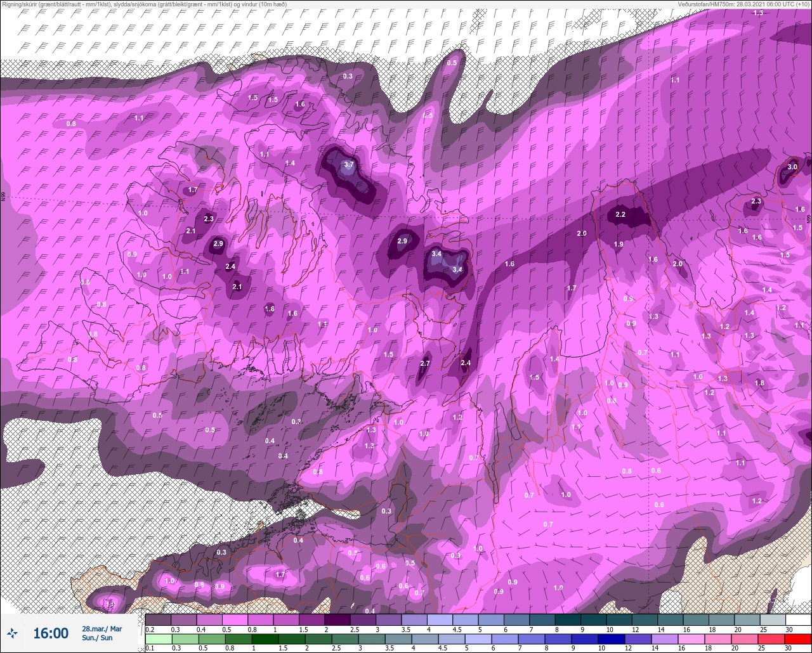The height and width of the screenshot is (653, 812).
Task: Click the 'Veðurstofan/HM750m: 28.03.2021 06:00 UTC' header text
Action: coord(745,4)
